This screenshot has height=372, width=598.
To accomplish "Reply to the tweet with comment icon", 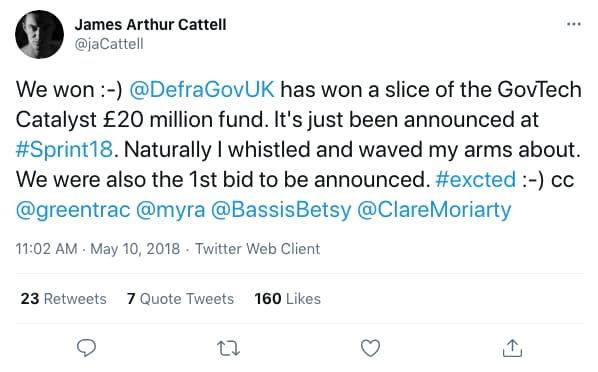I will (86, 348).
